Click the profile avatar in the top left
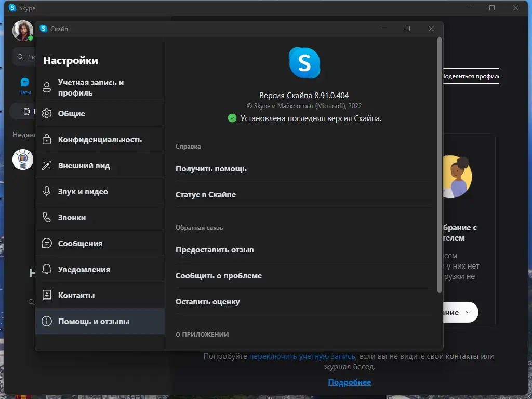 tap(23, 31)
